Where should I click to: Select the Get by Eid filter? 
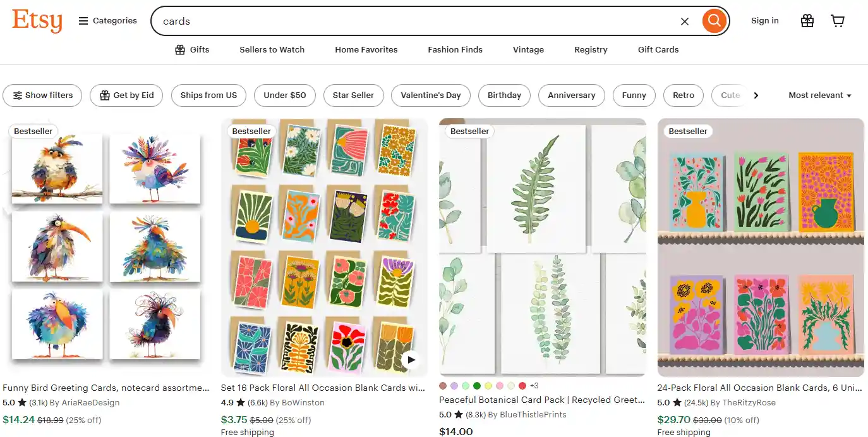pyautogui.click(x=126, y=95)
